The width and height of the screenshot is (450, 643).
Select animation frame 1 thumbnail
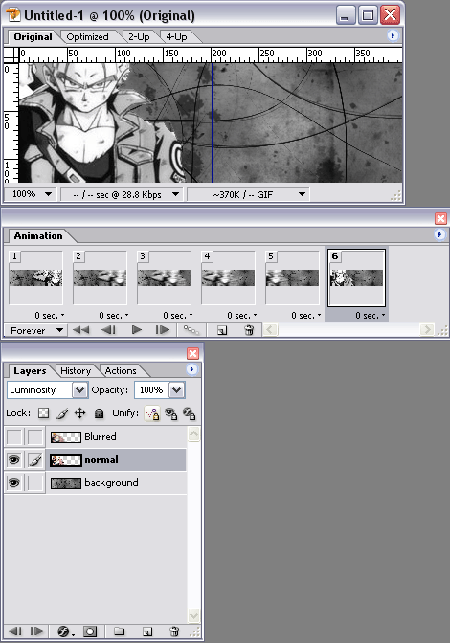coord(36,278)
